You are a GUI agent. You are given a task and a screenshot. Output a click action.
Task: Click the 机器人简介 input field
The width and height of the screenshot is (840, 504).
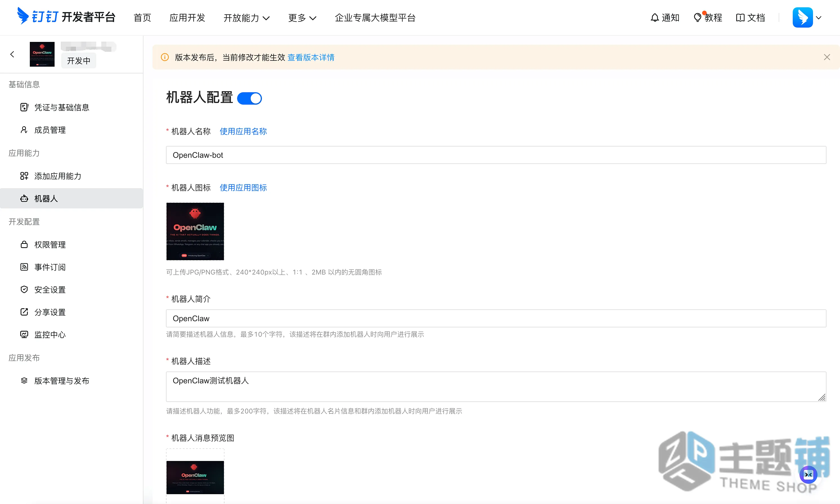496,318
